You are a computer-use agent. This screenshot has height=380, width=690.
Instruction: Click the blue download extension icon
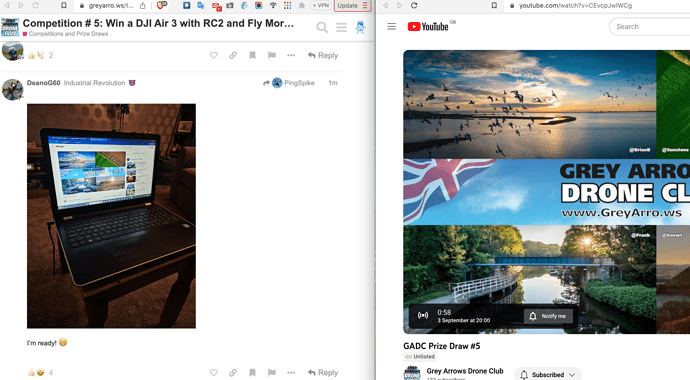point(187,5)
